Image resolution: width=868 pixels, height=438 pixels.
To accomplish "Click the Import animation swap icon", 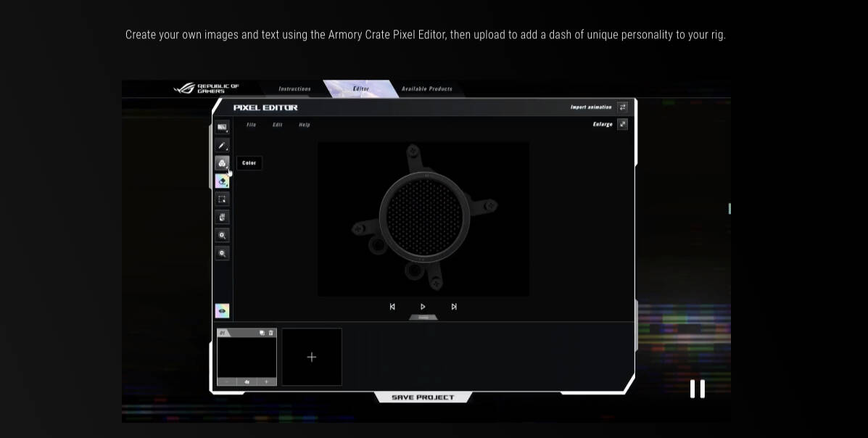I will pos(622,107).
